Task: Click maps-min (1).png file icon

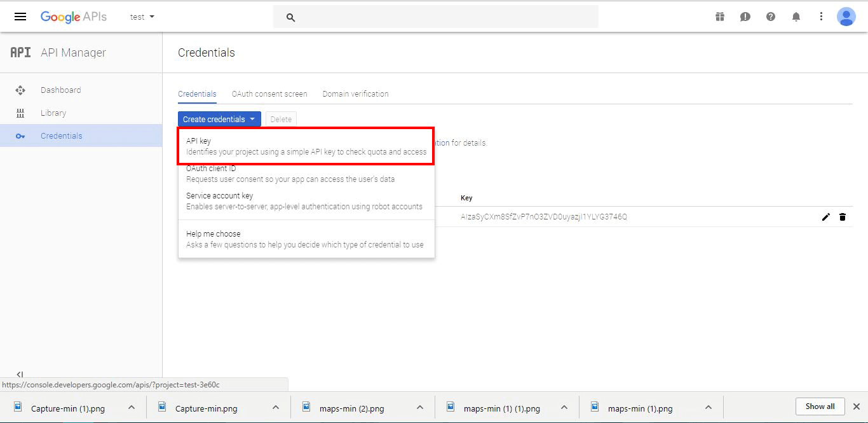Action: [x=595, y=406]
